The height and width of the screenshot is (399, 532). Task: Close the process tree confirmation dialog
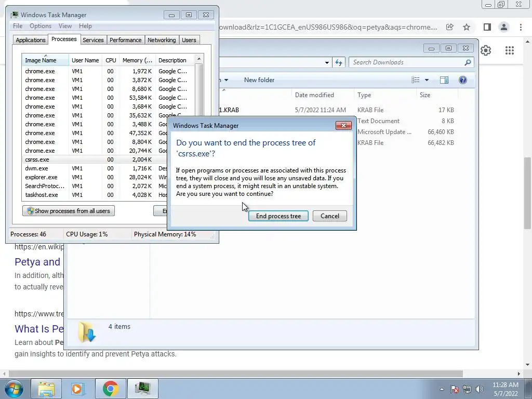coord(343,126)
